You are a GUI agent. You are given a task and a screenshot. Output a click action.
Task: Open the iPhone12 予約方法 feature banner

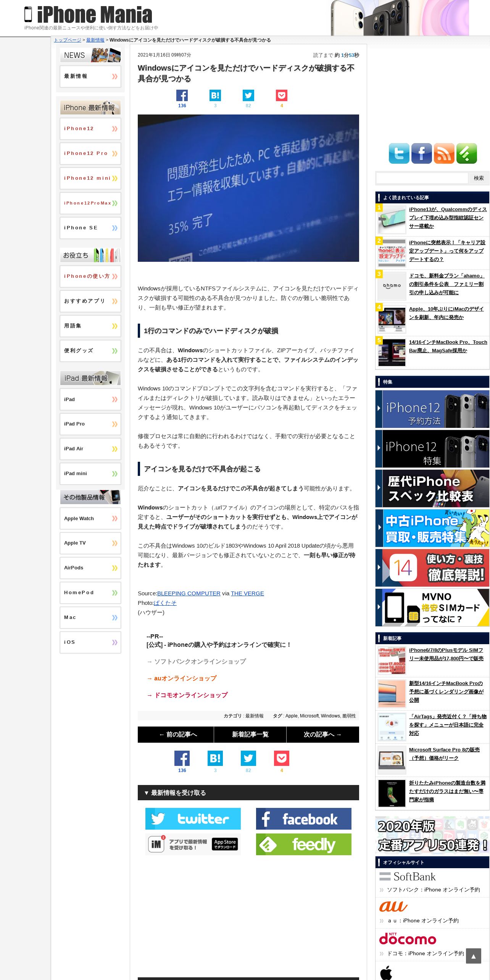[432, 409]
